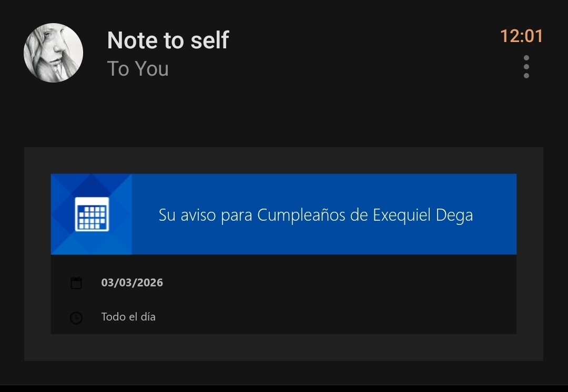Screen dimensions: 568x392
Task: Select the date 03/03/2026
Action: click(132, 283)
